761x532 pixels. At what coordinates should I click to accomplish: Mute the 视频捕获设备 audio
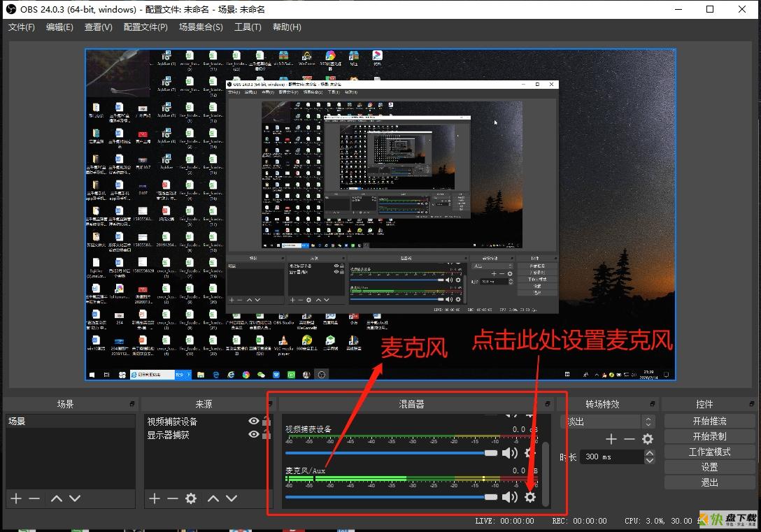point(510,453)
